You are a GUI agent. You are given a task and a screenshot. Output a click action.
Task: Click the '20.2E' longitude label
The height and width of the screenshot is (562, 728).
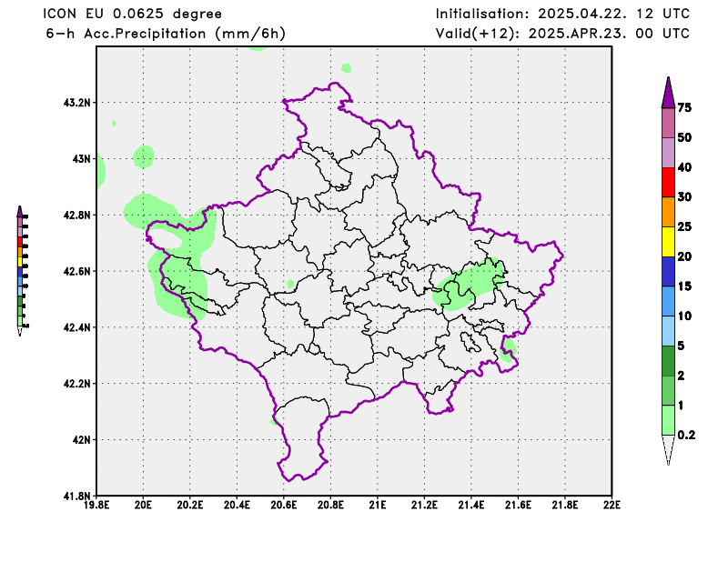(x=190, y=506)
